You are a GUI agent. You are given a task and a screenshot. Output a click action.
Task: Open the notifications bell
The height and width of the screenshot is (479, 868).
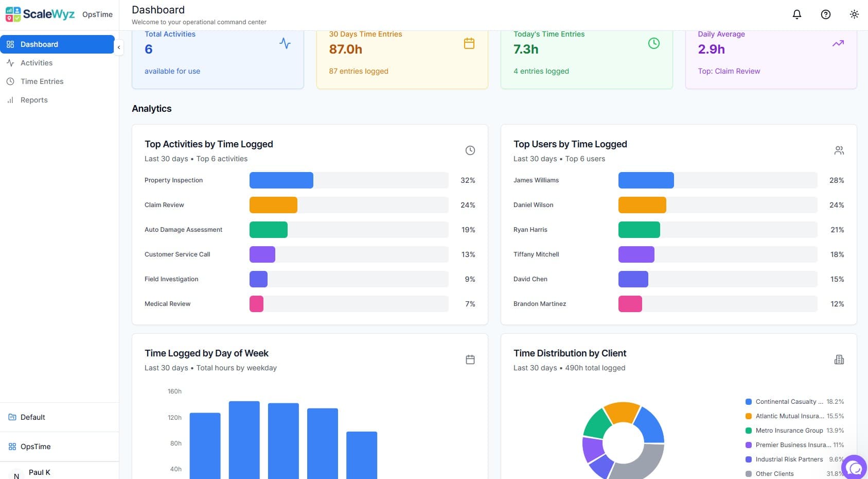[796, 14]
